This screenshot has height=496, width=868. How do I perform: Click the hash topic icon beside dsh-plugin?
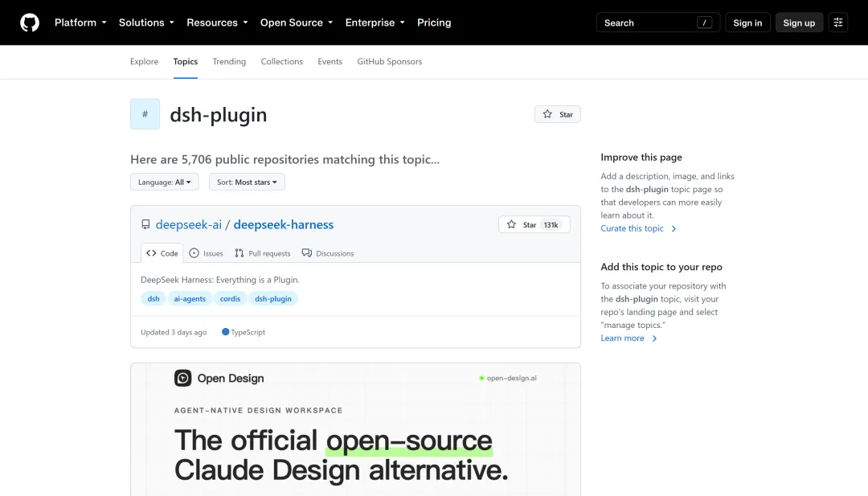(x=145, y=114)
